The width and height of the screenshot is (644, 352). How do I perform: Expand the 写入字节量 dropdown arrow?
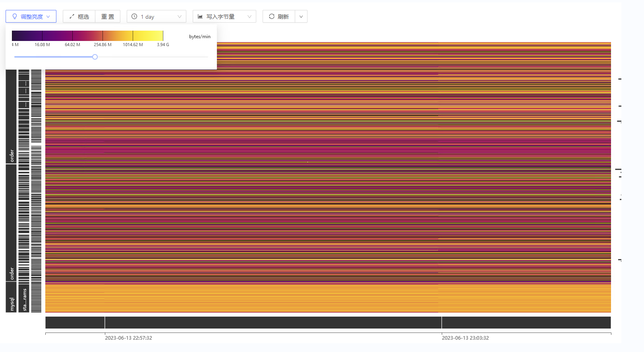click(x=249, y=17)
